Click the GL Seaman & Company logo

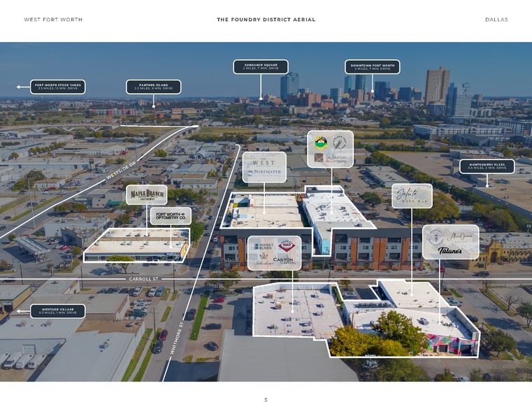[330, 159]
